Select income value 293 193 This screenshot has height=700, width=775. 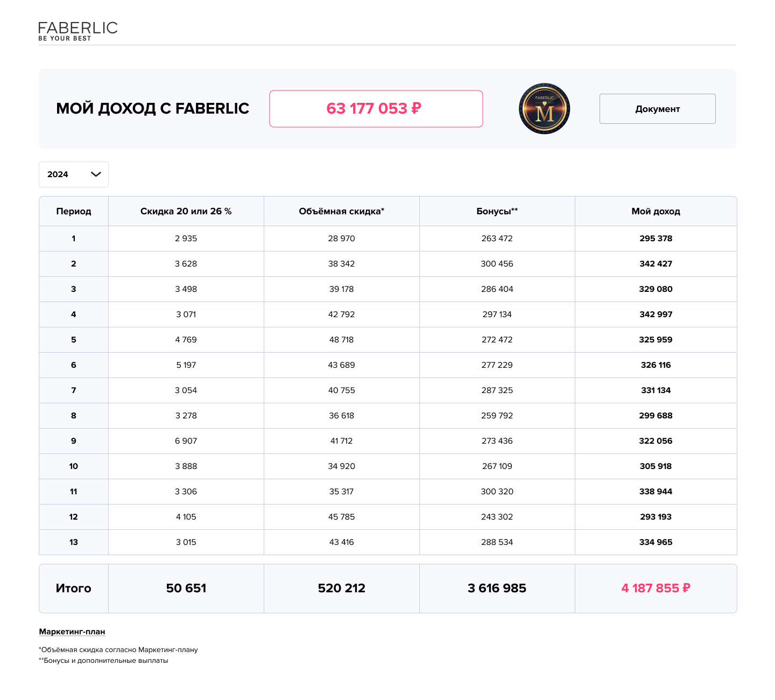656,517
